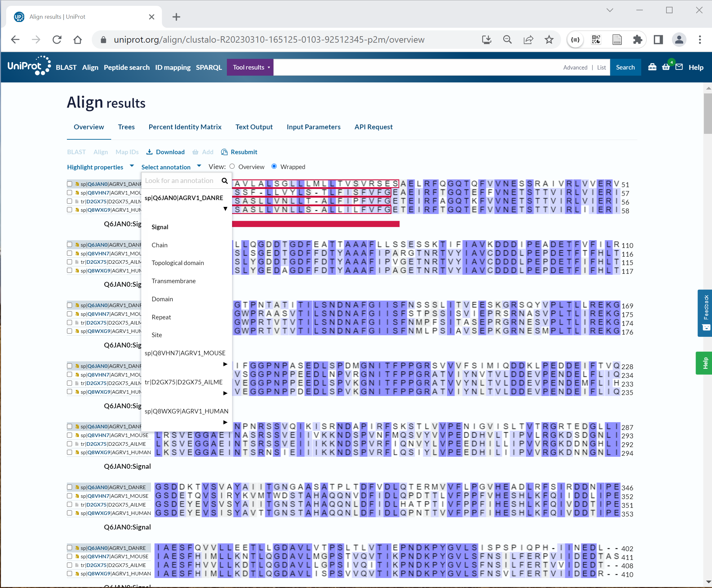The height and width of the screenshot is (588, 712).
Task: Click the magnifier icon in annotation search
Action: pyautogui.click(x=225, y=180)
